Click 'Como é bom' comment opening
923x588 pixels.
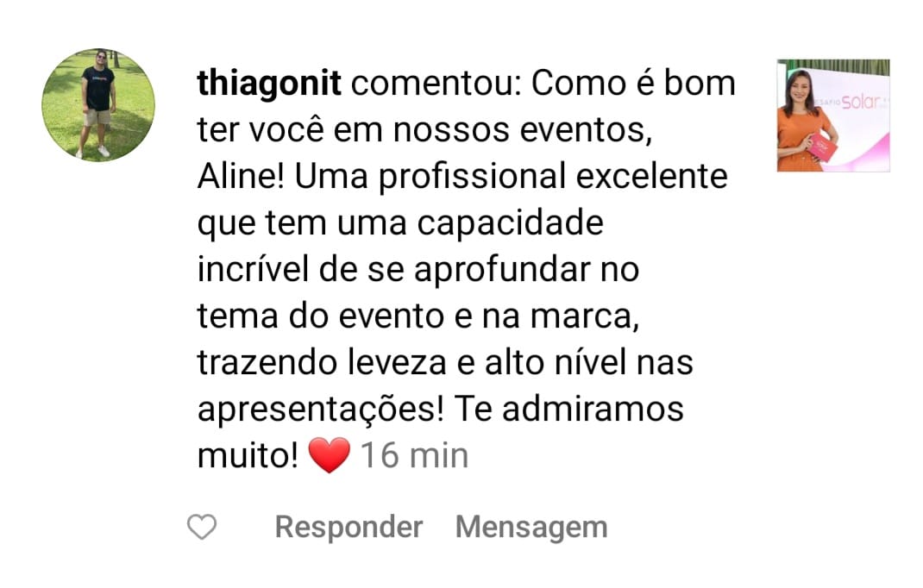[633, 83]
